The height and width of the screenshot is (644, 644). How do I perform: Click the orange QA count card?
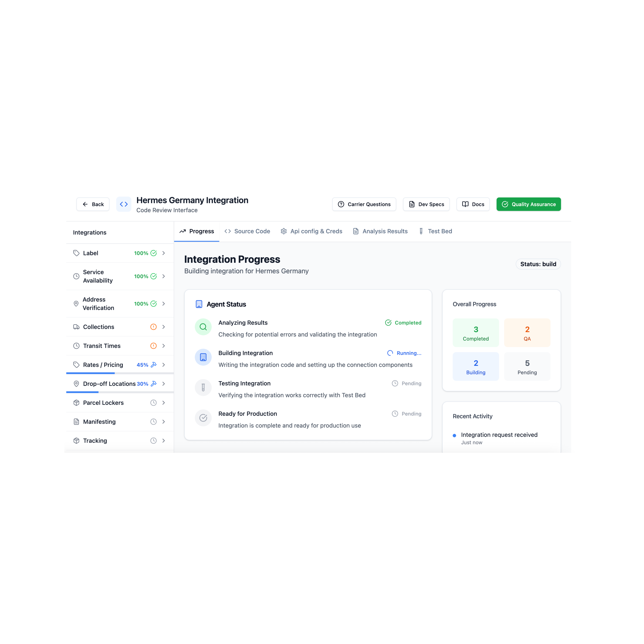tap(527, 333)
